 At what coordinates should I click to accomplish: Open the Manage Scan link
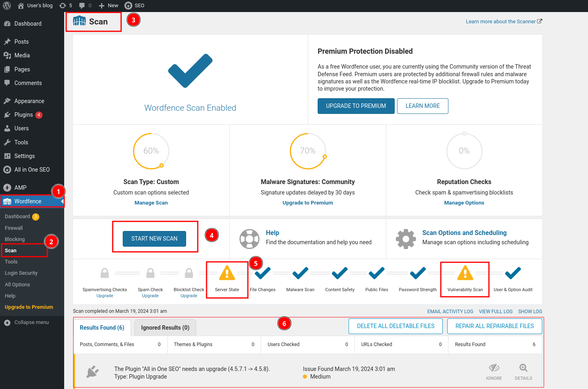151,203
